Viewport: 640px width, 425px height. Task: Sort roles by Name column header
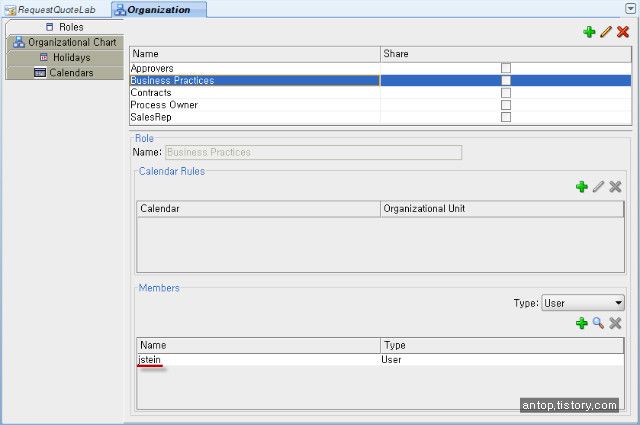point(255,54)
